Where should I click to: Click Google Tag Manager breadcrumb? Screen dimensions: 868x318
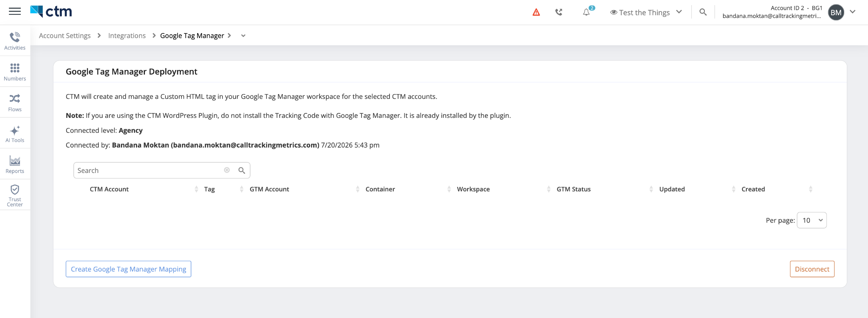[x=192, y=36]
